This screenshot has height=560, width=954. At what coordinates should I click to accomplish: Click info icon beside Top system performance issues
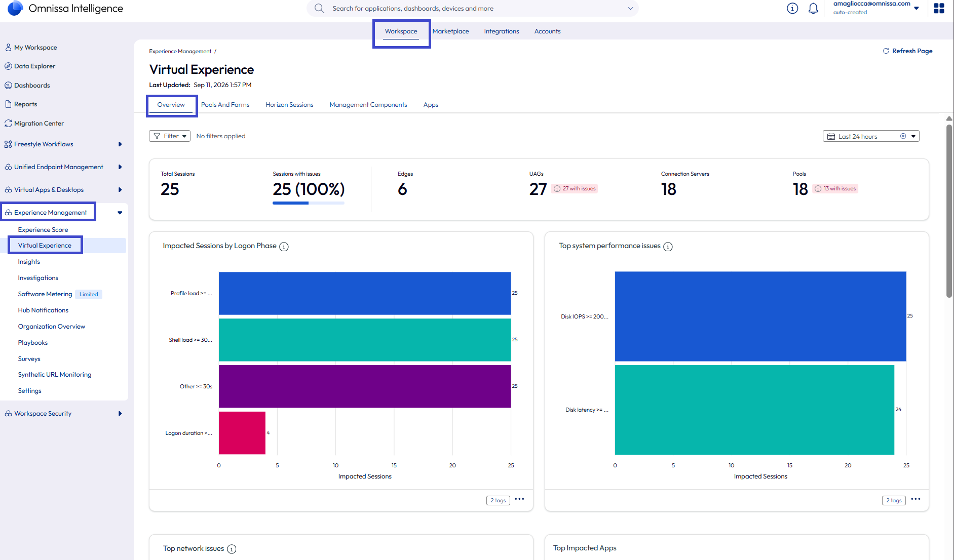coord(668,247)
